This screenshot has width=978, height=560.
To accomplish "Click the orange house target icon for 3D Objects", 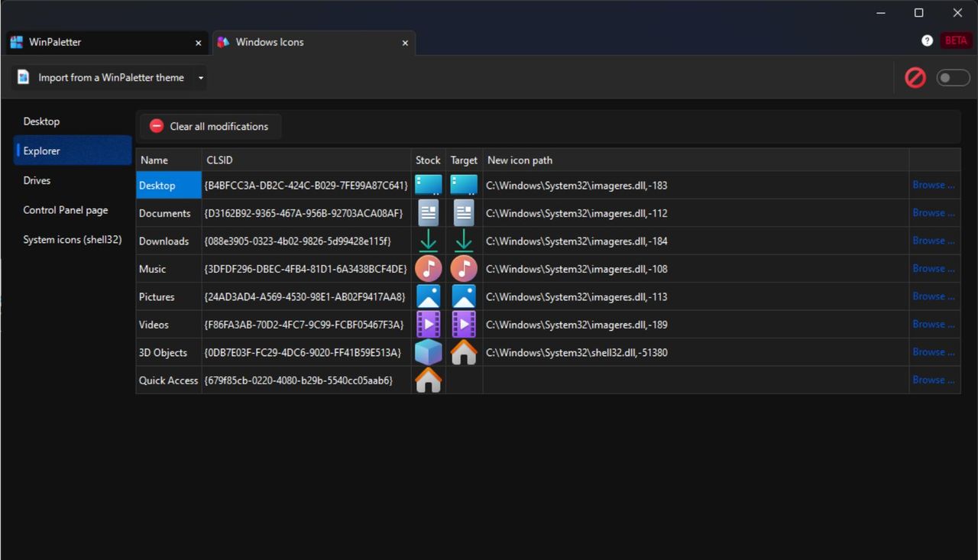I will (x=464, y=351).
